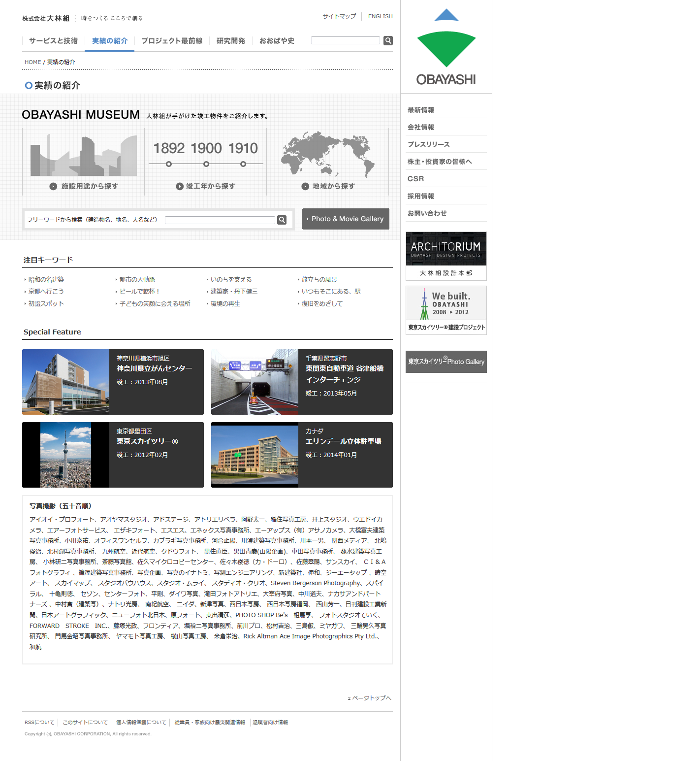Click 個人情報保護について footer link
700x761 pixels.
(x=141, y=723)
